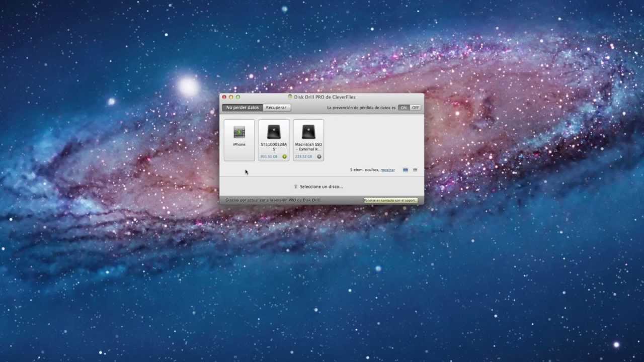Turn data loss prevention ON
The width and height of the screenshot is (644, 362).
404,108
